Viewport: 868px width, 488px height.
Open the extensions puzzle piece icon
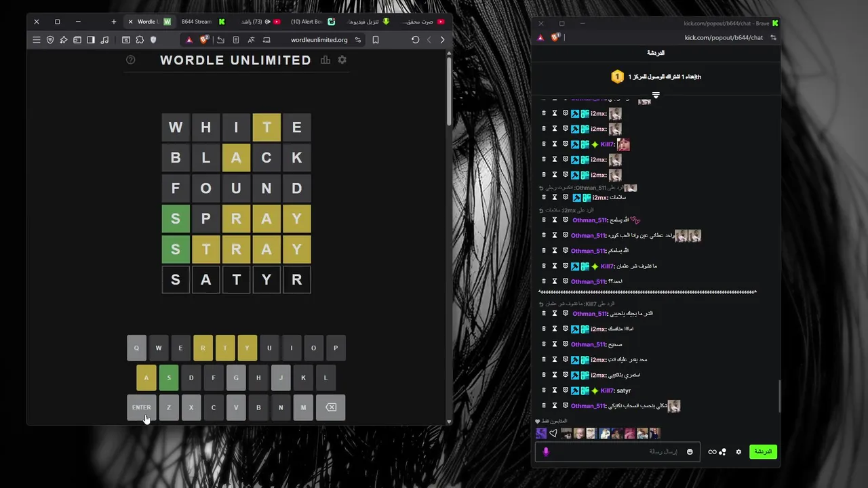point(140,40)
